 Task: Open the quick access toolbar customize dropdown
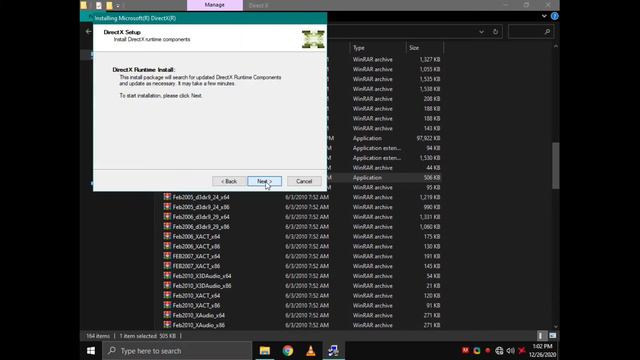pos(118,6)
